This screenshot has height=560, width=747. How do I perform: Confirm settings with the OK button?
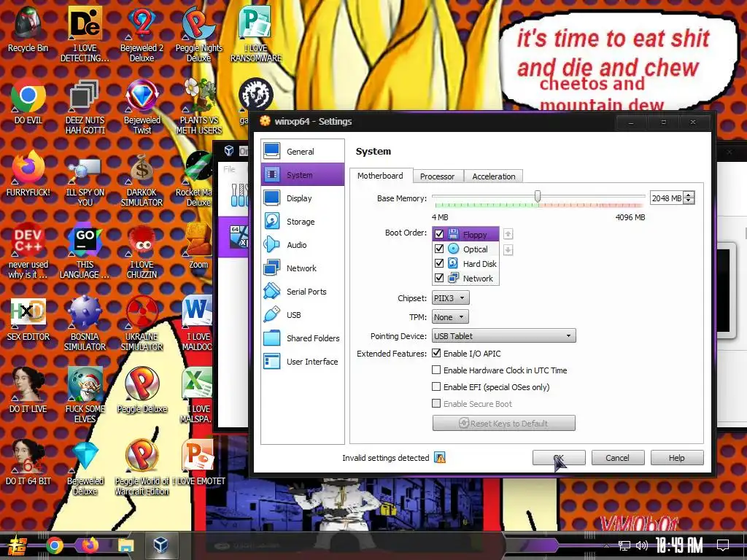coord(559,458)
